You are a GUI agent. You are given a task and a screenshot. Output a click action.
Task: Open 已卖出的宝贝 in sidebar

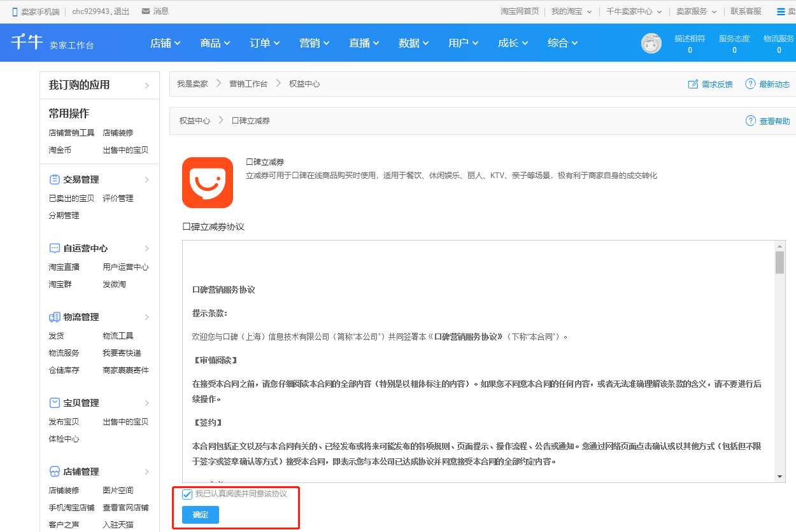coord(71,199)
